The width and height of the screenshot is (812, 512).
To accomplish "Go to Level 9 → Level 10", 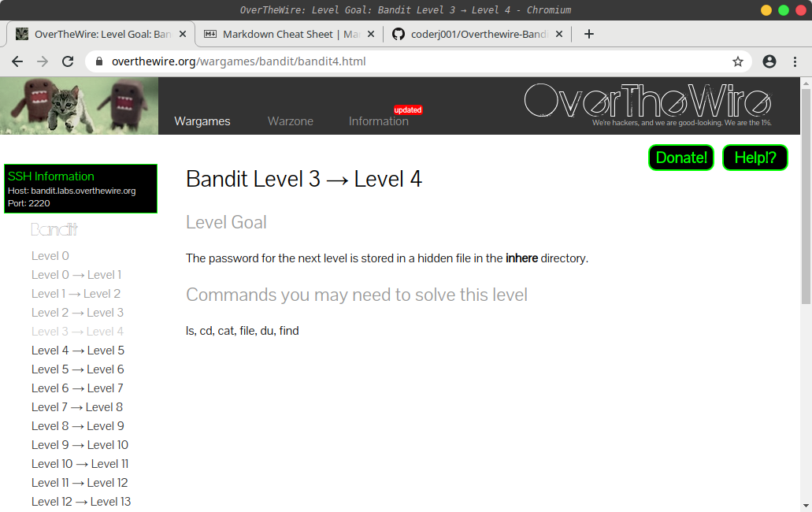I will (x=80, y=445).
